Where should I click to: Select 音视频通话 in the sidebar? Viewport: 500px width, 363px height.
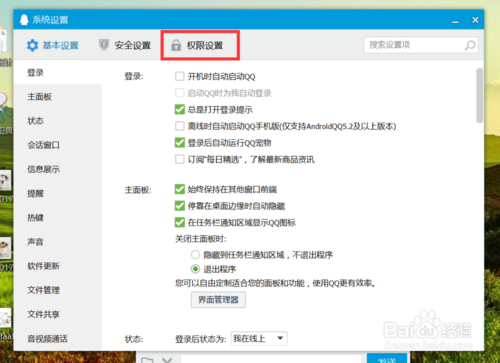[x=58, y=339]
